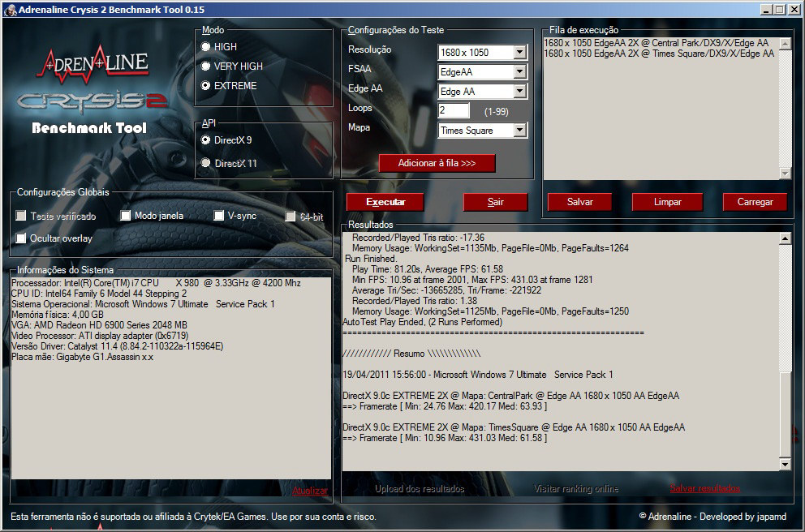Click the Limpar button
805x532 pixels.
(667, 202)
